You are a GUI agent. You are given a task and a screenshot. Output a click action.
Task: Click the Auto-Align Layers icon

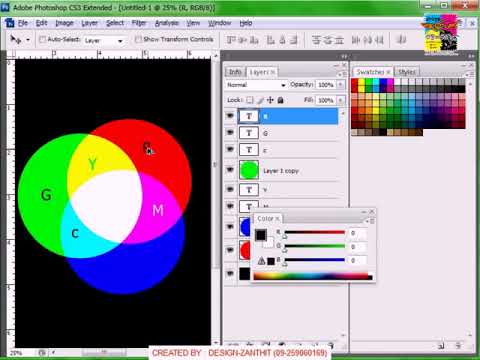401,40
